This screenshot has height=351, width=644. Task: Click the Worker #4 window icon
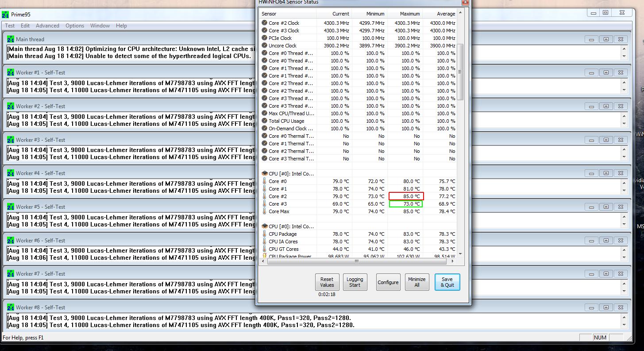[11, 173]
